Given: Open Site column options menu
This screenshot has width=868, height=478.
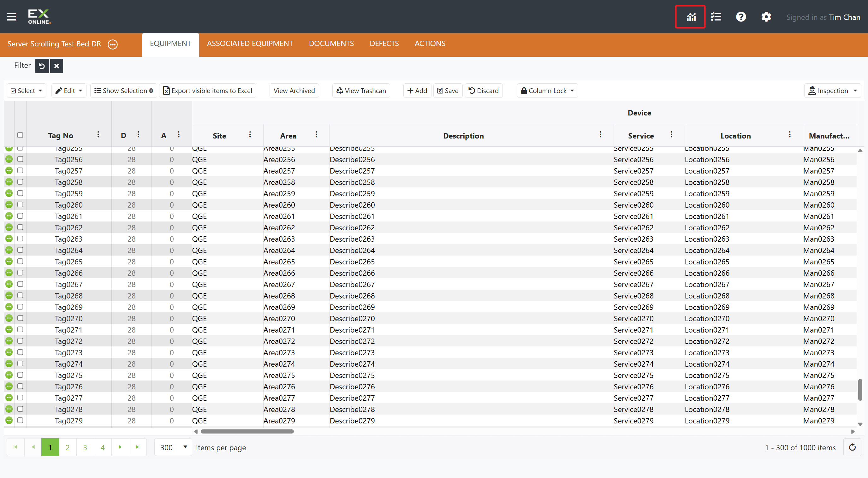Looking at the screenshot, I should [x=250, y=135].
